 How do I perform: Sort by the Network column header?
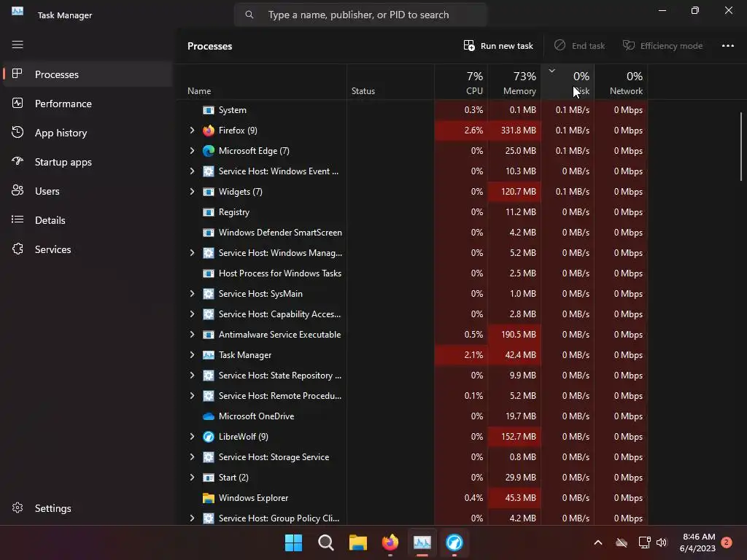tap(621, 82)
